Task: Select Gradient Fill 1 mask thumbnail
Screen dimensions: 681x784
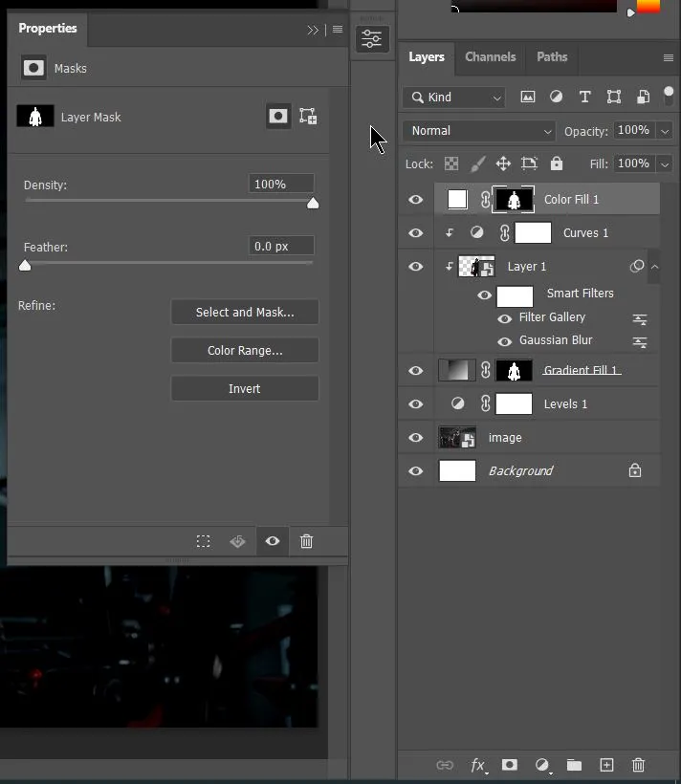Action: coord(514,371)
